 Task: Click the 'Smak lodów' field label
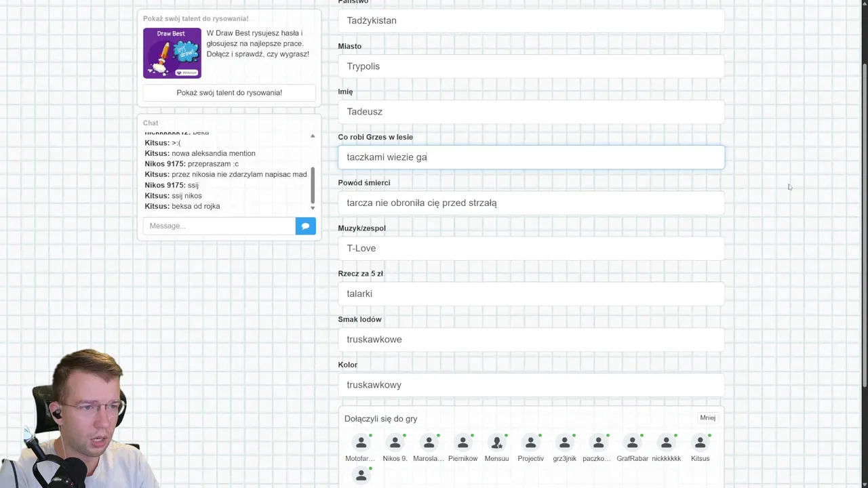click(360, 319)
